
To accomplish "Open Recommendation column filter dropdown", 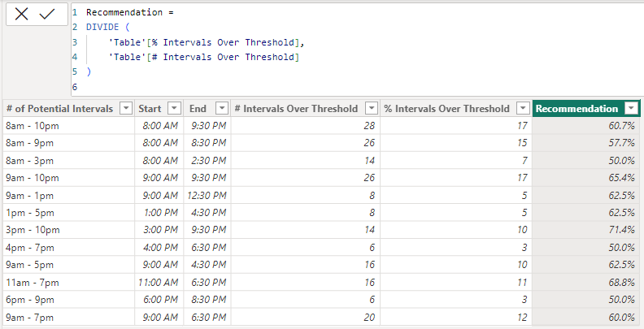I will [x=631, y=108].
